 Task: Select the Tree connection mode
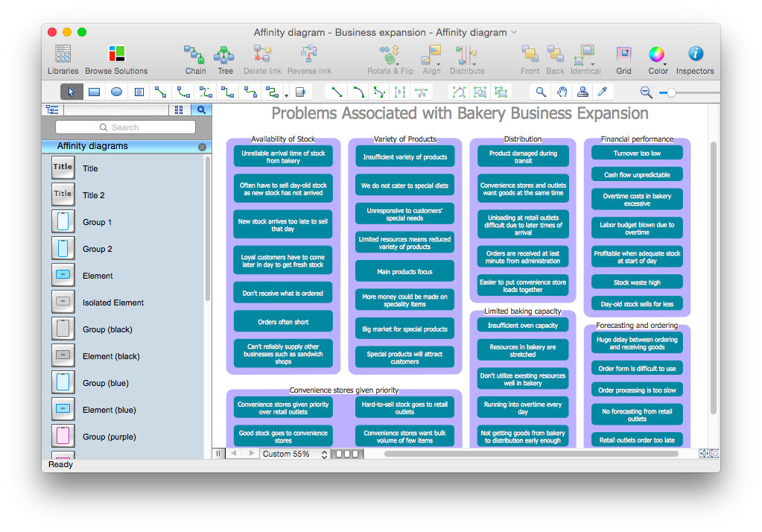[224, 54]
